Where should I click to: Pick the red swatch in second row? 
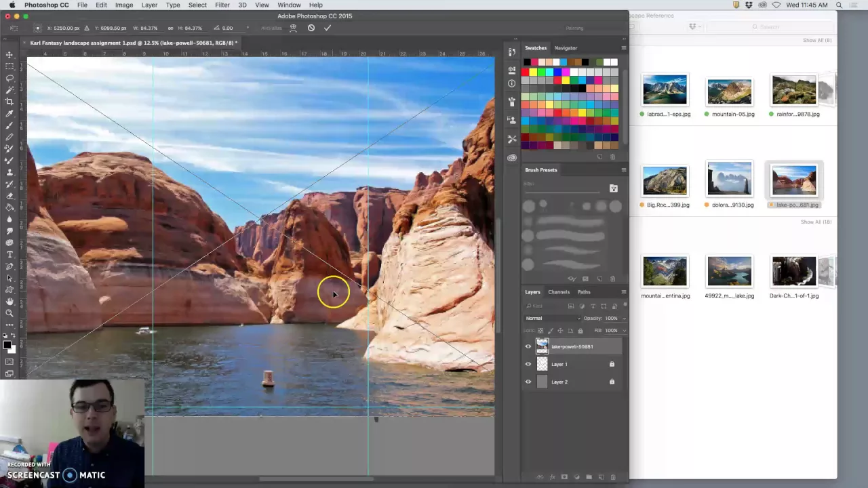[526, 71]
